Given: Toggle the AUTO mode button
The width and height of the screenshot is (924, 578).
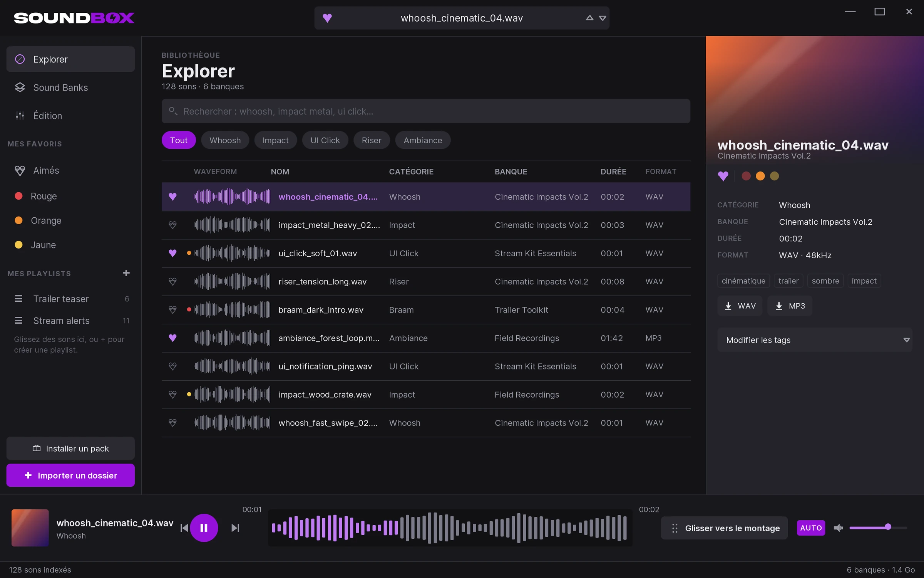Looking at the screenshot, I should 811,528.
